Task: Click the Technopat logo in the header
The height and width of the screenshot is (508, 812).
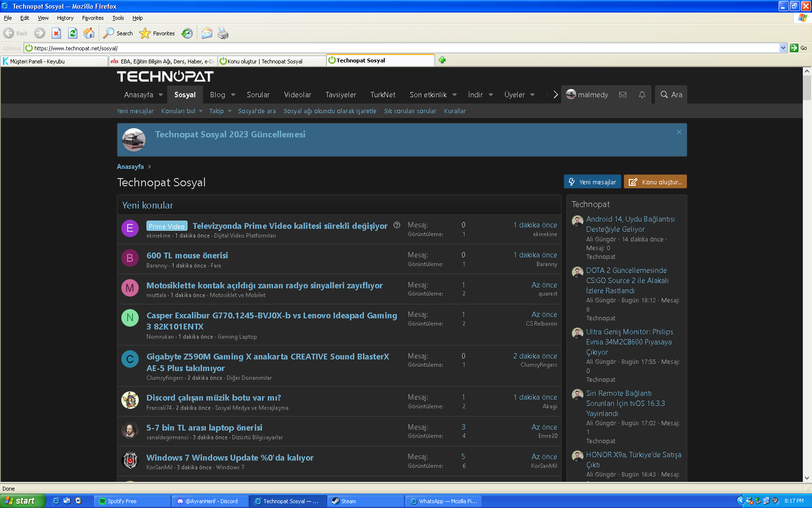Action: (x=165, y=76)
